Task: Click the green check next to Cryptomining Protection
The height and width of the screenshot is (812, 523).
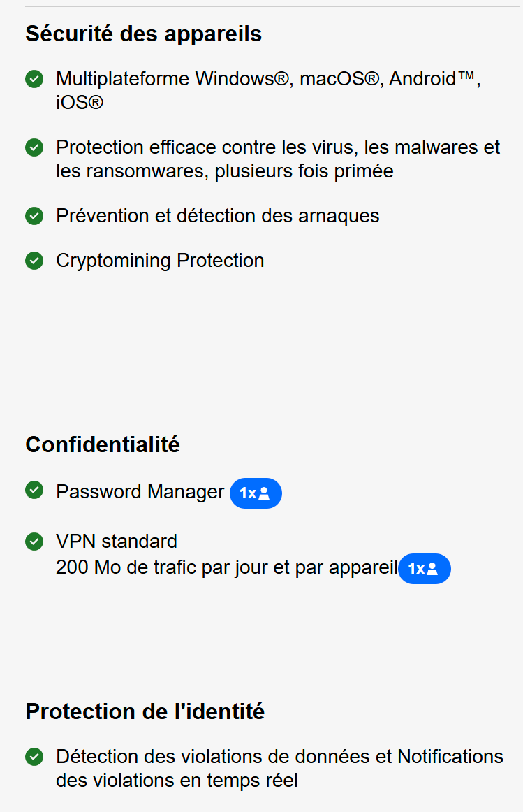Action: click(34, 261)
